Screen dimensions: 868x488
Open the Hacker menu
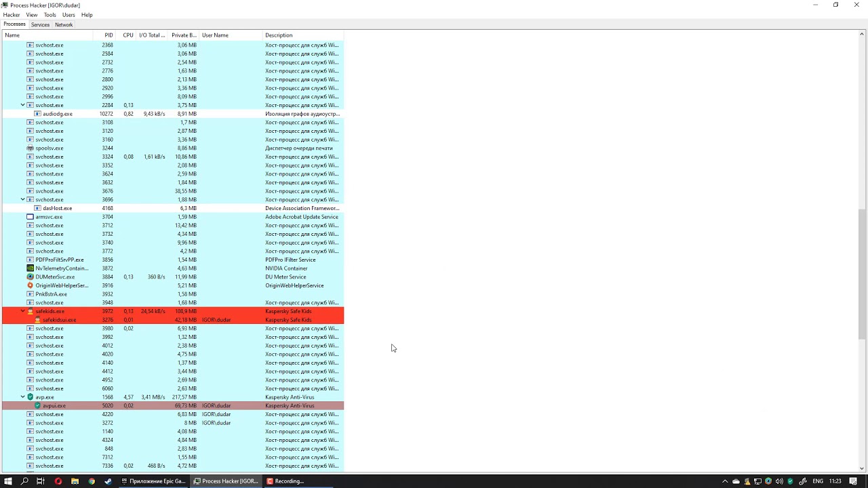pyautogui.click(x=12, y=15)
